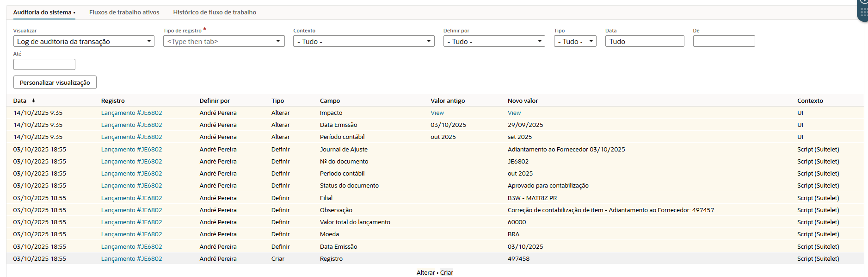Screen dimensions: 868x277
Task: Switch to Fluxos de trabalho ativos tab
Action: click(x=124, y=13)
